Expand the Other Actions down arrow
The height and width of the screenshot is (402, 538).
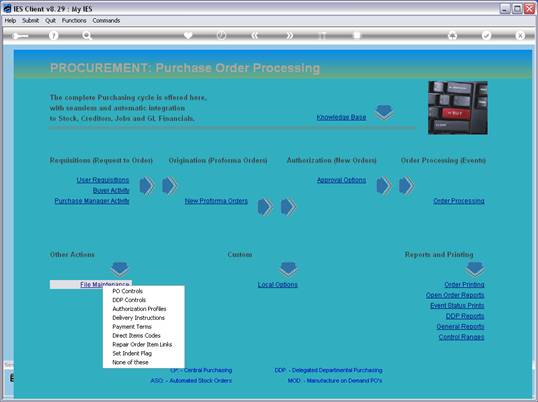120,270
